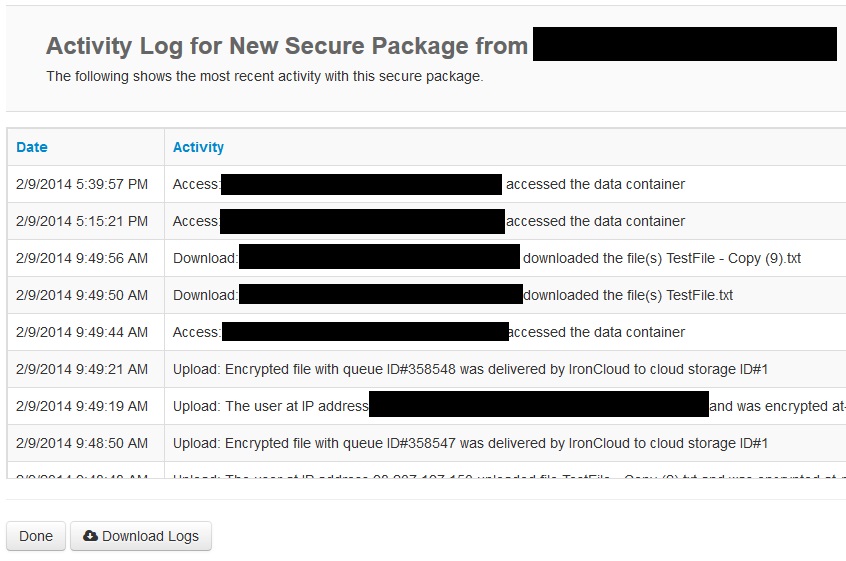Select the 5:15:21 PM date cell

(82, 221)
